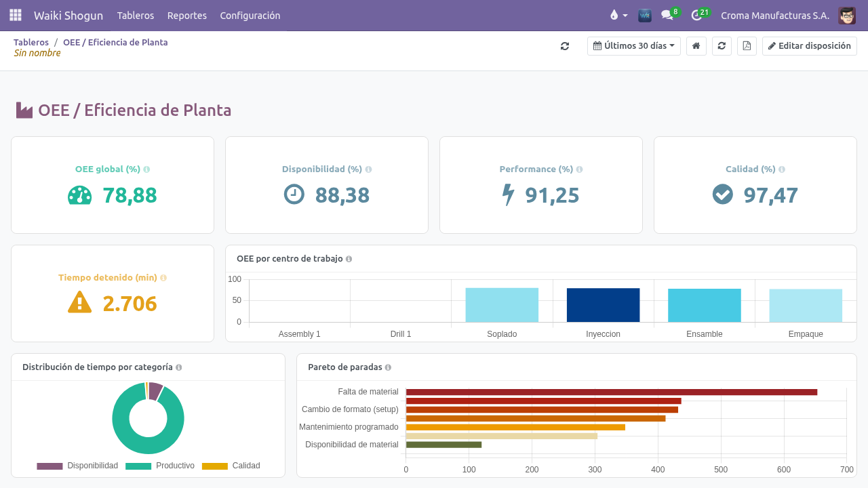Go to Tableros breadcrumb link
The width and height of the screenshot is (868, 488).
(31, 42)
